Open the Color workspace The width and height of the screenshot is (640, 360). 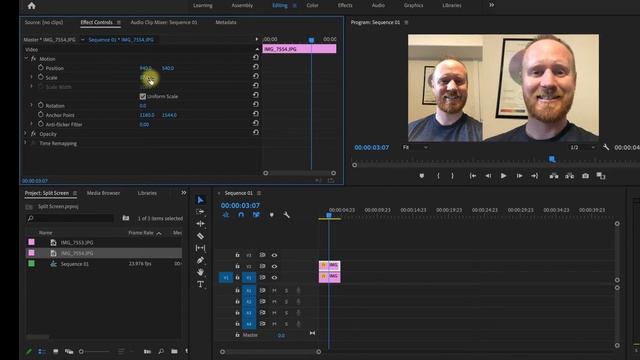click(x=312, y=5)
